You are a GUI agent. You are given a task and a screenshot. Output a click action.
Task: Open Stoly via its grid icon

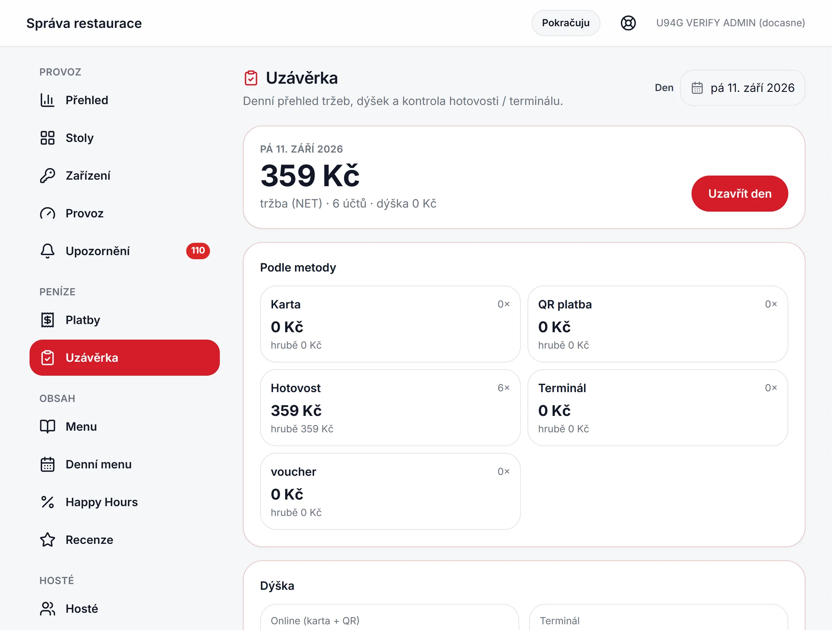pos(48,138)
